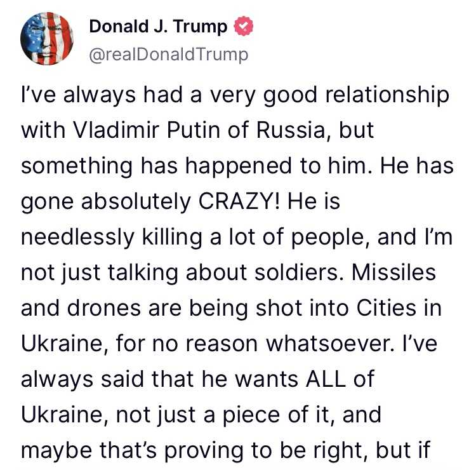Click the word Missiles in the post
This screenshot has height=470, width=476.
point(393,272)
